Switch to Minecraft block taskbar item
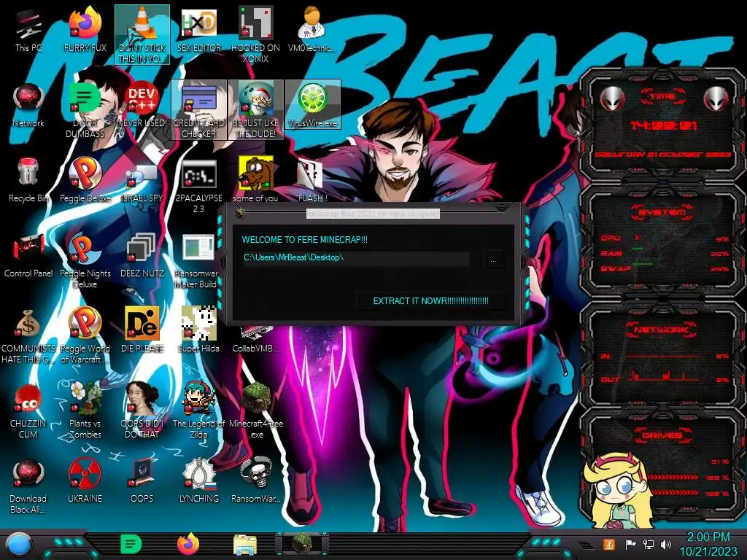 [x=302, y=543]
